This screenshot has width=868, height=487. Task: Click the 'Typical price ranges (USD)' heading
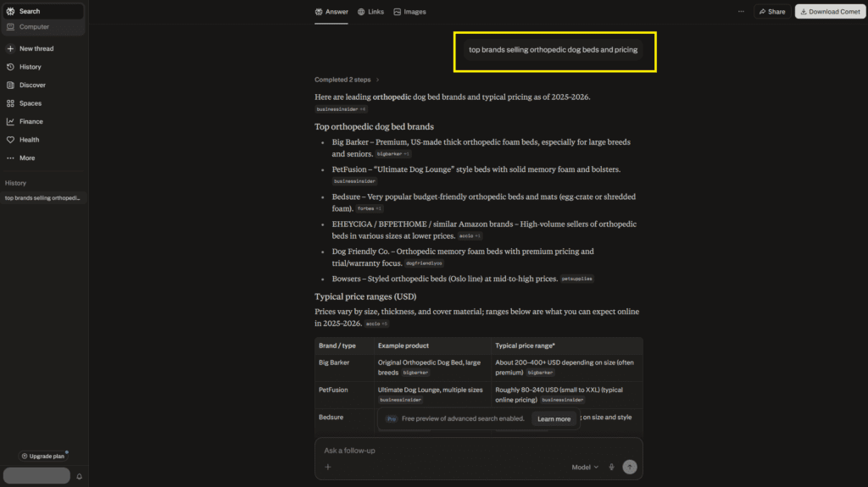[365, 296]
